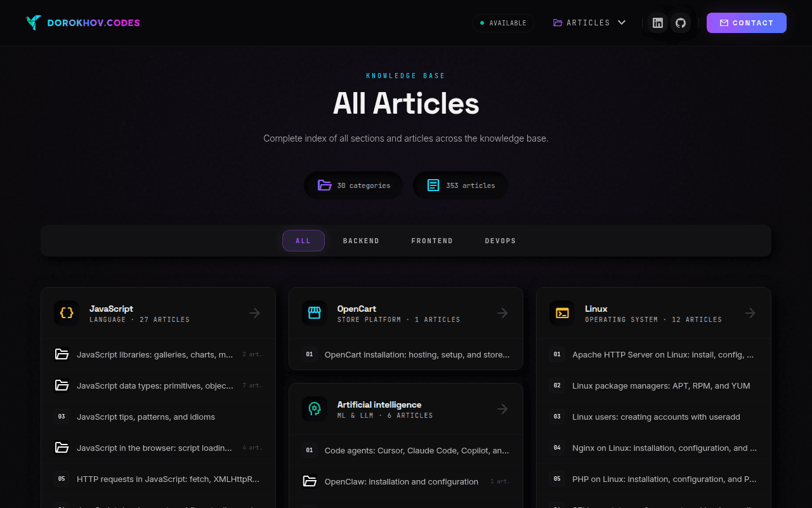The height and width of the screenshot is (508, 812).
Task: Open JavaScript section via its arrow
Action: coord(255,313)
